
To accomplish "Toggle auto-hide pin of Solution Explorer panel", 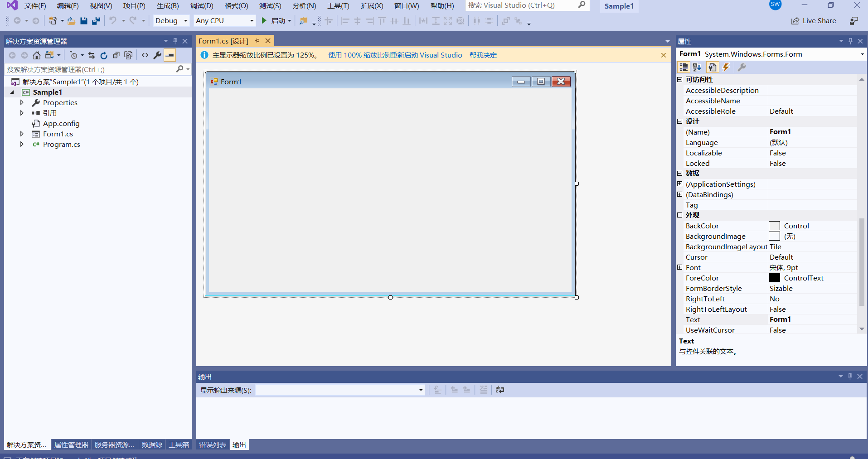I will tap(175, 41).
